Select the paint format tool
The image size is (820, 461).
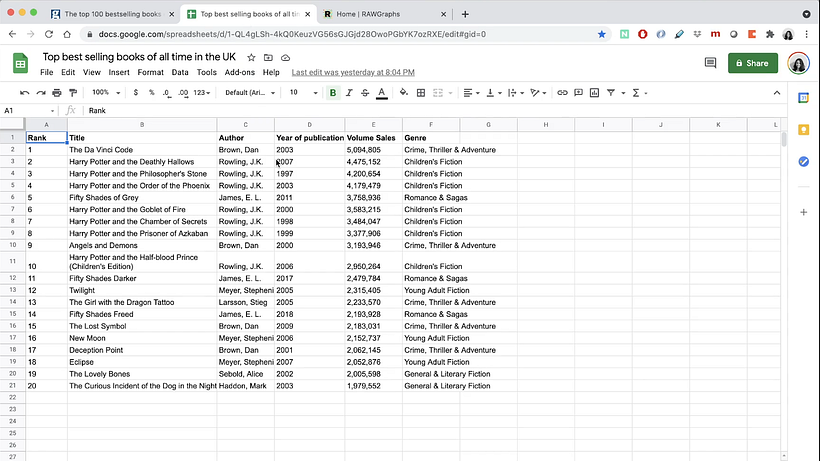point(73,93)
